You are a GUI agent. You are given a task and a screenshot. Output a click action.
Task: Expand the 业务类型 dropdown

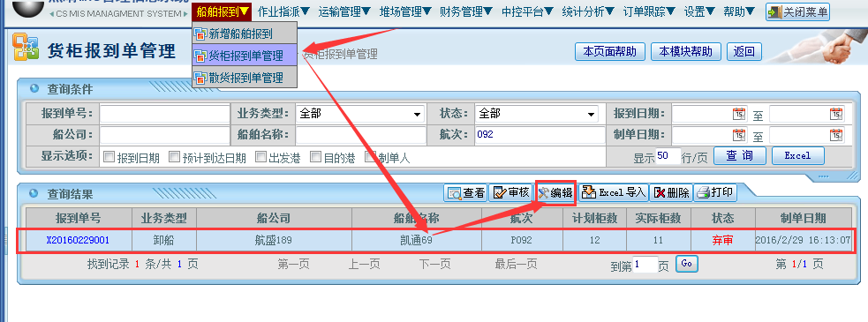point(359,114)
